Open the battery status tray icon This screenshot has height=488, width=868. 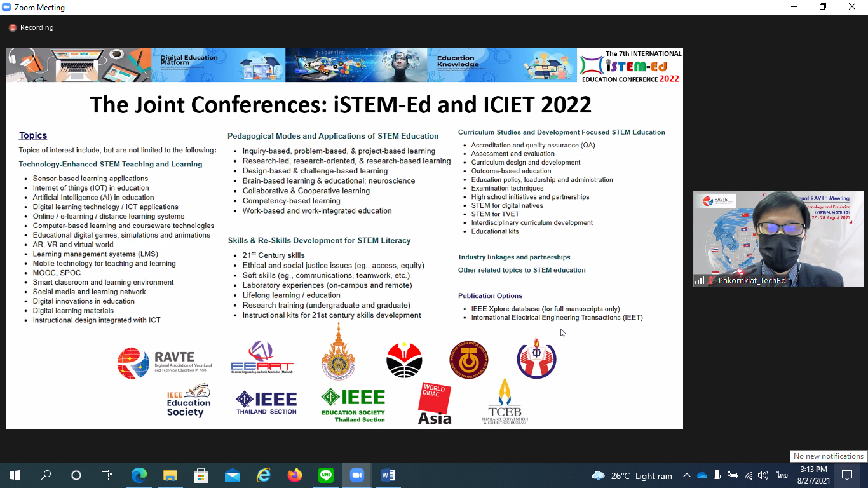tap(733, 475)
